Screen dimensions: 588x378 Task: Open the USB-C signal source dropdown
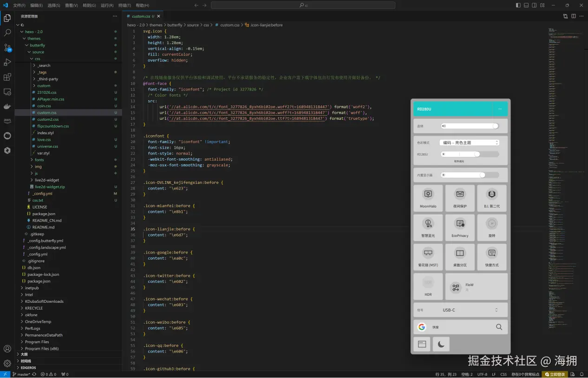coord(469,310)
